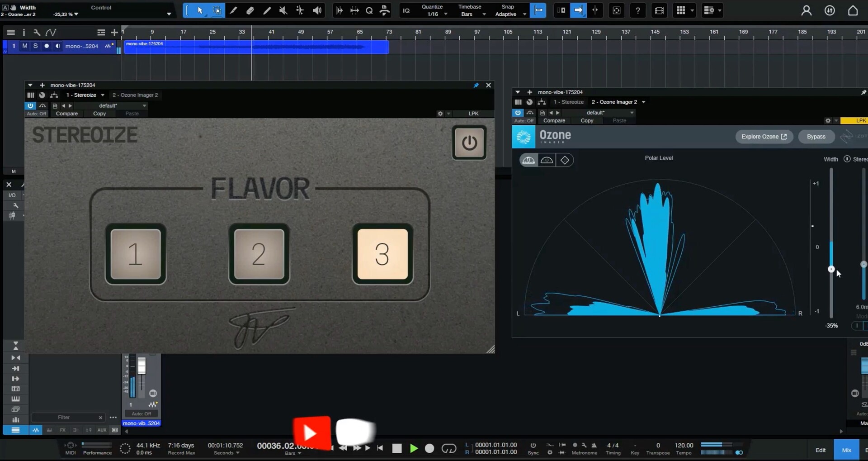Solo the mono-vibe track
This screenshot has height=461, width=868.
(x=35, y=46)
